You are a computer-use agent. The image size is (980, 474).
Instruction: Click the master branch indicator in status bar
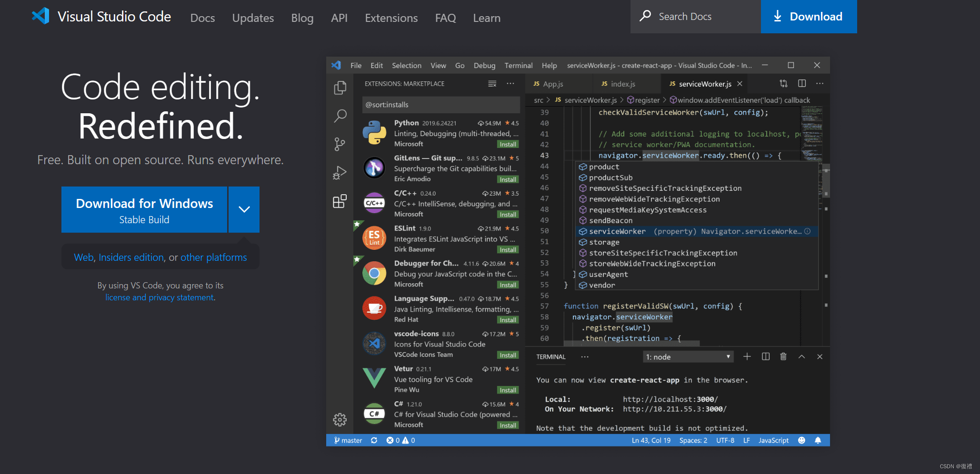pos(348,440)
